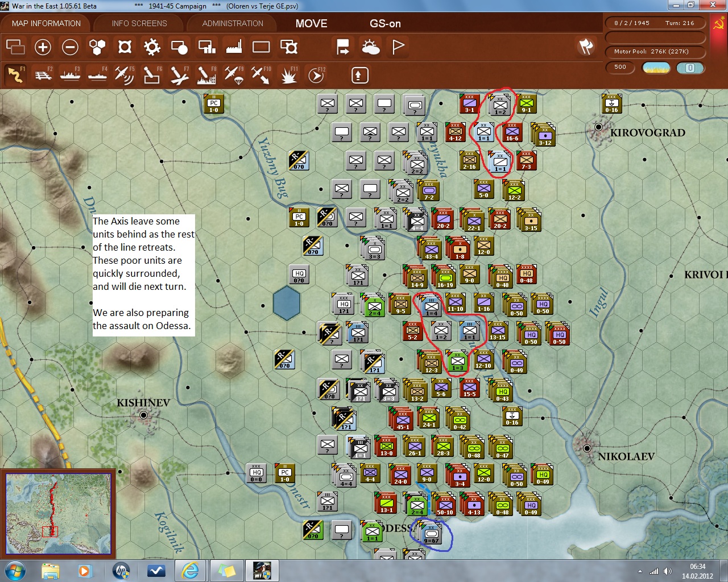
Task: Click the date and Turn 216 display
Action: click(x=655, y=23)
